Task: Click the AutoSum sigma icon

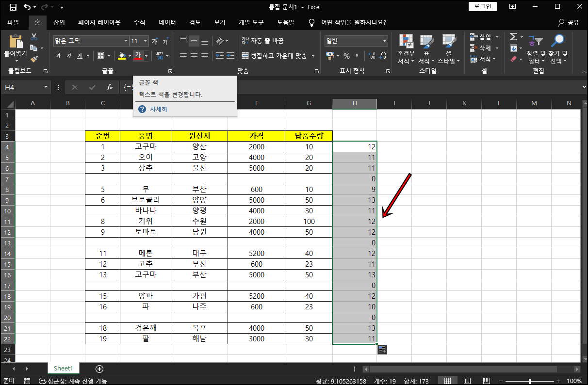Action: [x=513, y=37]
